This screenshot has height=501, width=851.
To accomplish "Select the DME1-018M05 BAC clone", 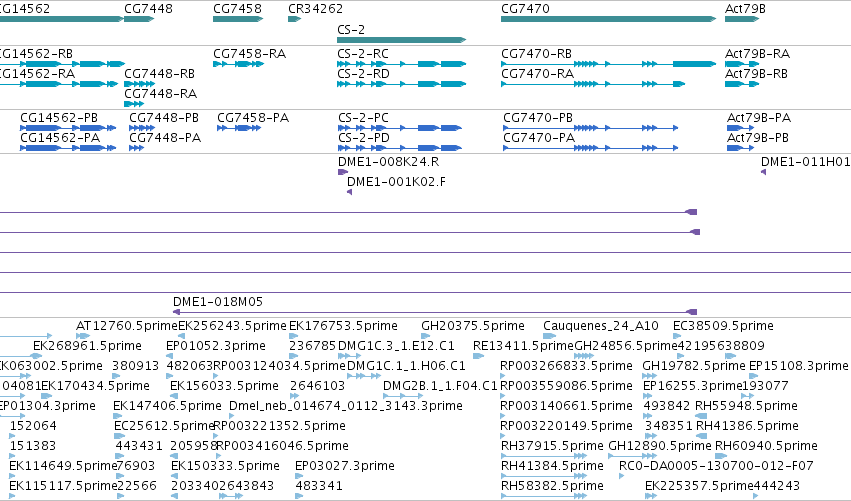I will [x=435, y=312].
